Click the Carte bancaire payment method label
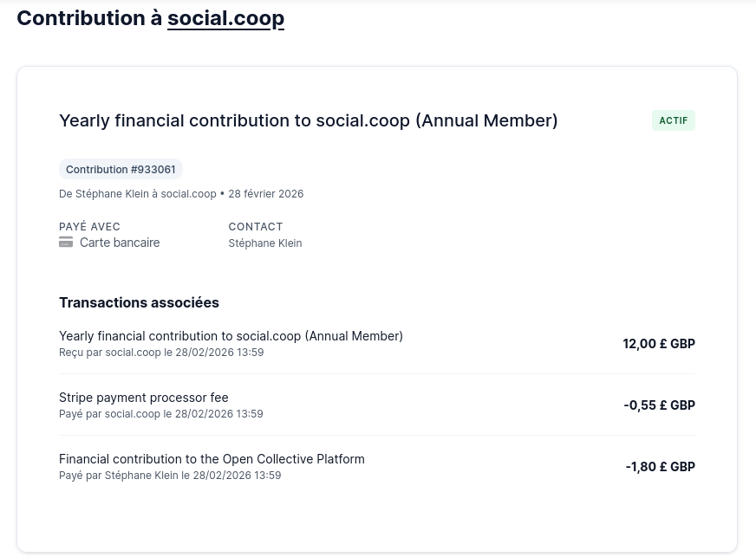Viewport: 756px width, 557px height. pyautogui.click(x=120, y=243)
